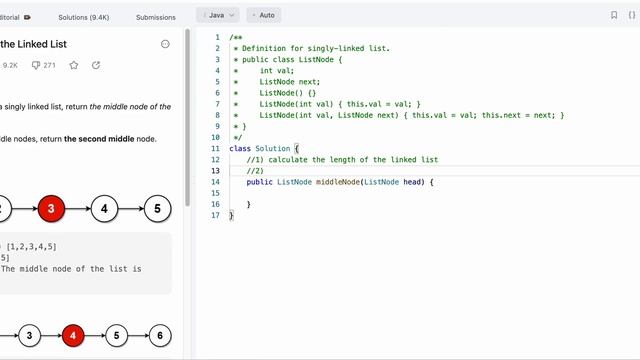Image resolution: width=640 pixels, height=360 pixels.
Task: Click the "head" parameter in the code
Action: [x=412, y=182]
